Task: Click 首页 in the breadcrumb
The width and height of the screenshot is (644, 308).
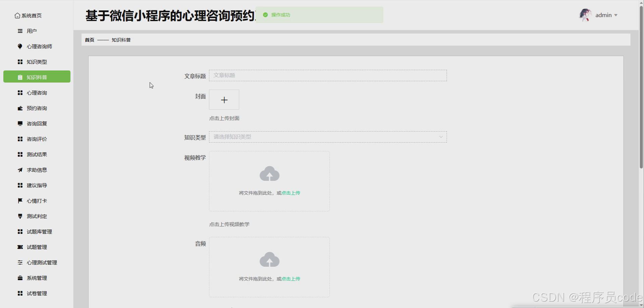Action: coord(89,40)
